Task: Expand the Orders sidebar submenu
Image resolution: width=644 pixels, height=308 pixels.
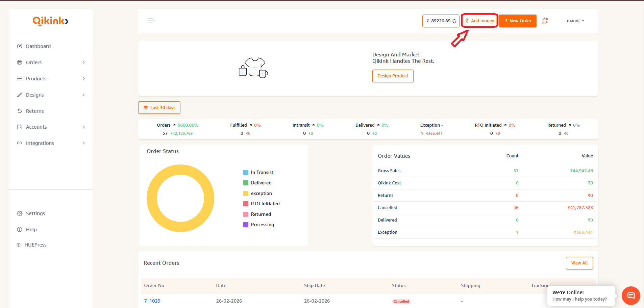Action: coord(84,62)
